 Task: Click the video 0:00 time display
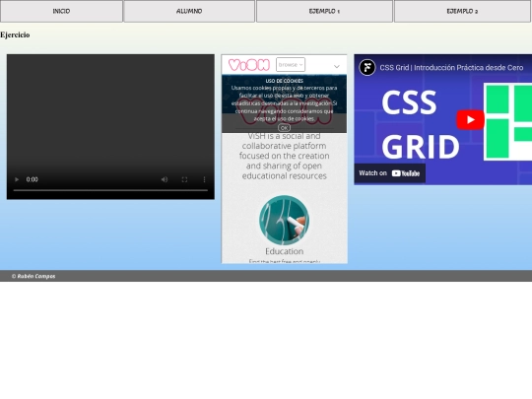(33, 179)
